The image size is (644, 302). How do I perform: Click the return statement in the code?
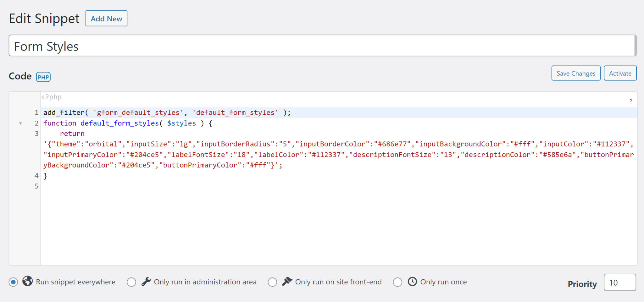click(x=72, y=134)
